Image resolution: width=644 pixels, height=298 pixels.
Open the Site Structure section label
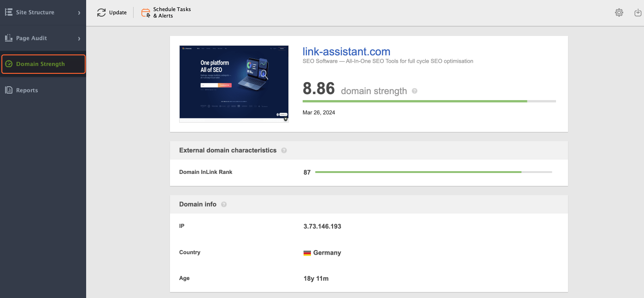tap(35, 12)
